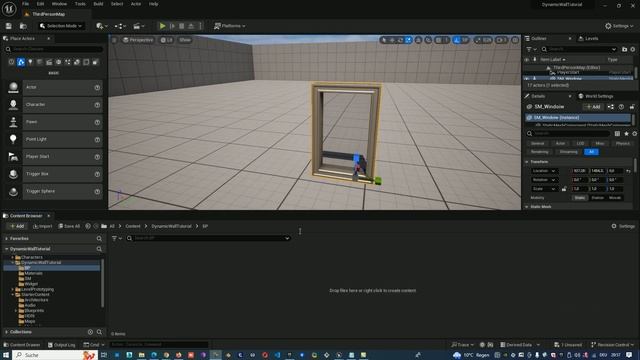Toggle the Scale lock icon

(564, 189)
